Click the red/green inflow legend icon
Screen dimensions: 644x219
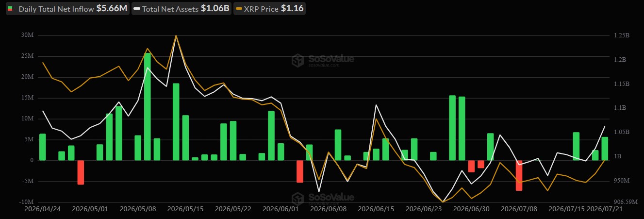tap(10, 9)
